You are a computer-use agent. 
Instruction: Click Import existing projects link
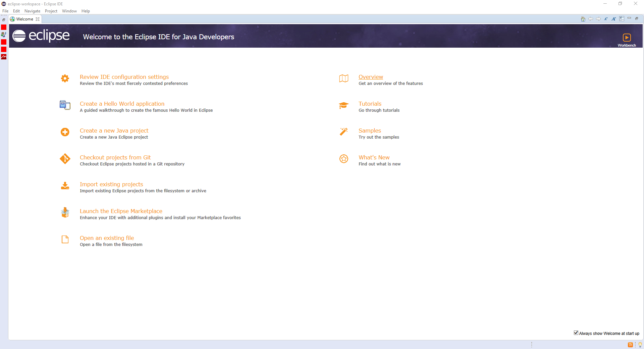click(111, 184)
